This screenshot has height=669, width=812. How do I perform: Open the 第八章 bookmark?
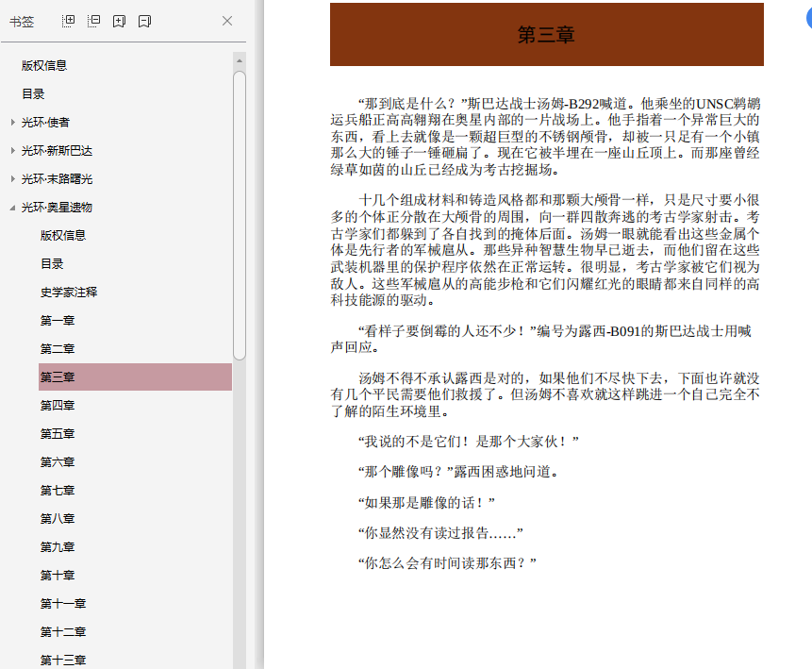tap(58, 518)
